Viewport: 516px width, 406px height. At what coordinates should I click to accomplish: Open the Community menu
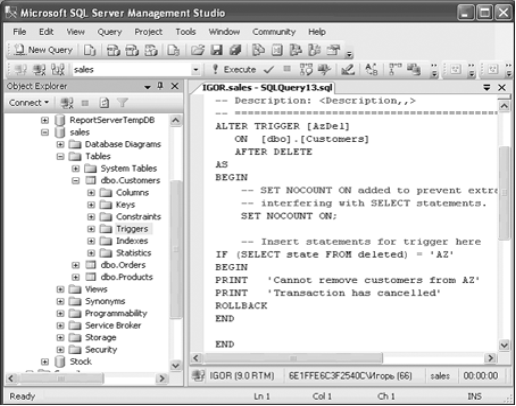(274, 32)
